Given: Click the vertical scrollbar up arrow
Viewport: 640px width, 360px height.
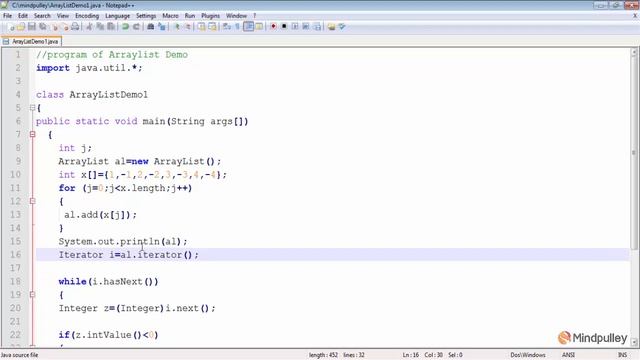Looking at the screenshot, I should point(634,52).
